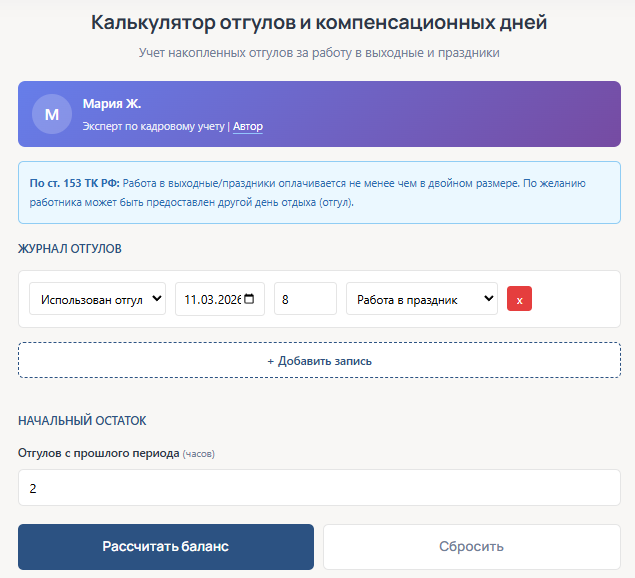Click the previous-period balance field showing 2
This screenshot has width=635, height=578.
pyautogui.click(x=319, y=488)
